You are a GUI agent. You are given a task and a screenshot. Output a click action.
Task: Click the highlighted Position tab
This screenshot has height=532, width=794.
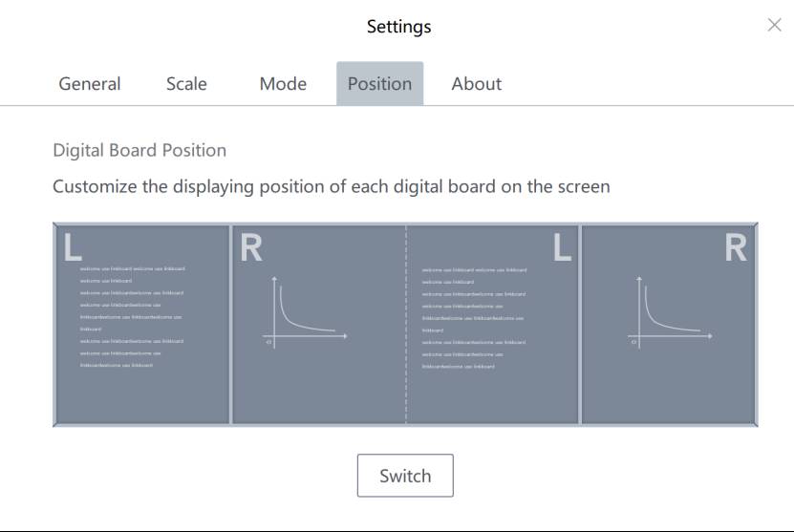(379, 83)
